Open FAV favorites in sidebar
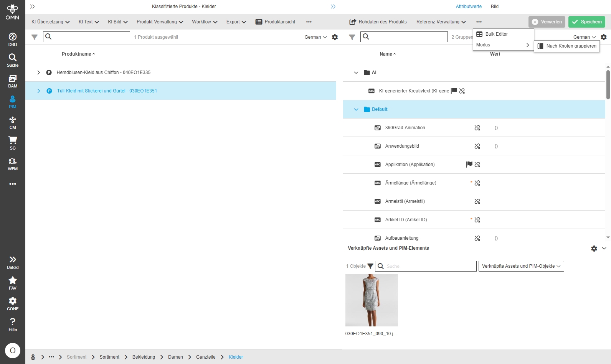 [x=13, y=283]
